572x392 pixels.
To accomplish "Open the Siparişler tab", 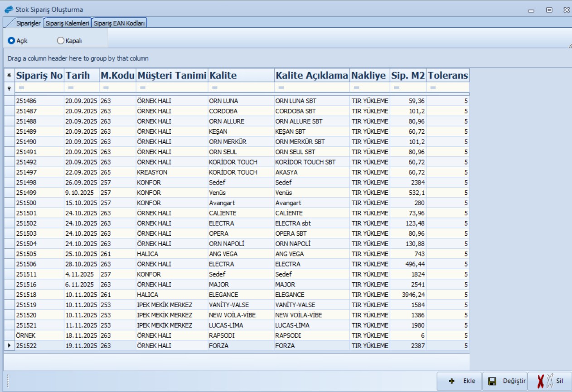I will (29, 23).
